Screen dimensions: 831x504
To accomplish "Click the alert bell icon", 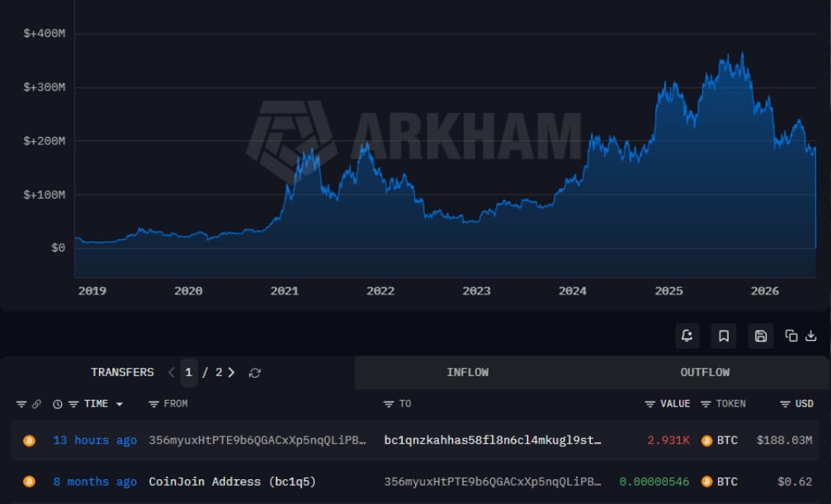I will [x=687, y=336].
